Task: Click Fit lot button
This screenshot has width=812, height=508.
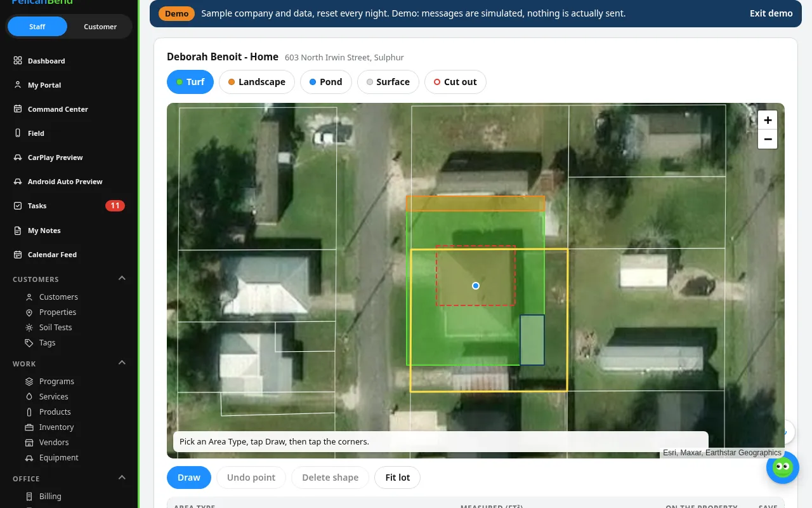Action: 398,478
